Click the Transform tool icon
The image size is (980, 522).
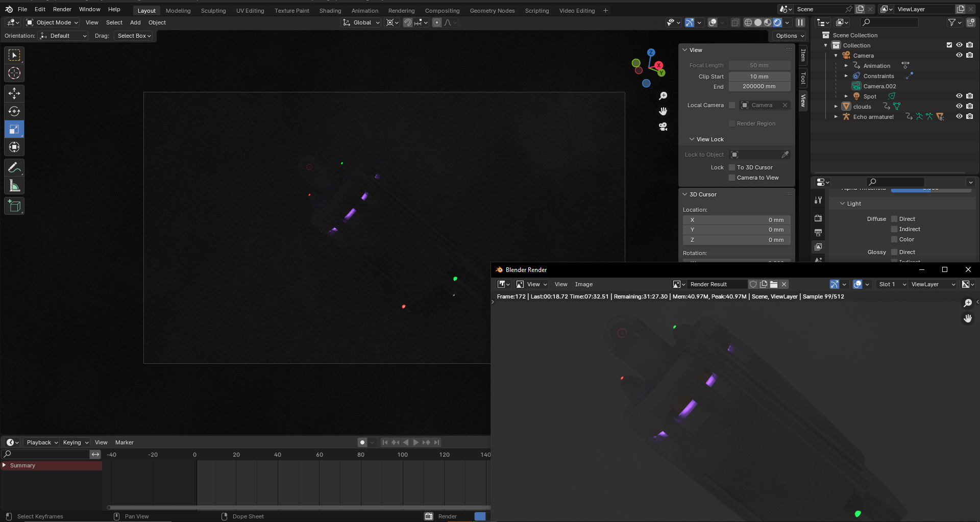click(x=14, y=147)
